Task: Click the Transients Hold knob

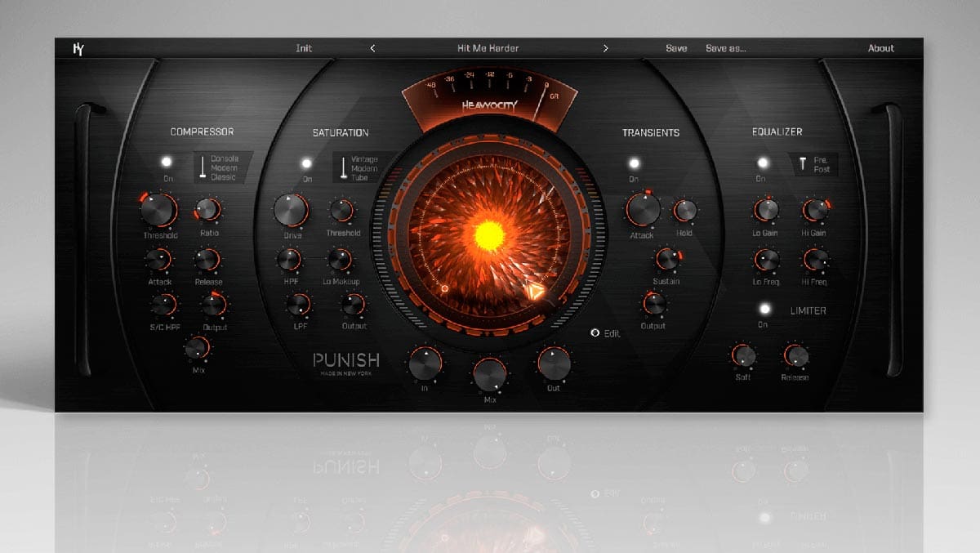Action: pos(684,211)
